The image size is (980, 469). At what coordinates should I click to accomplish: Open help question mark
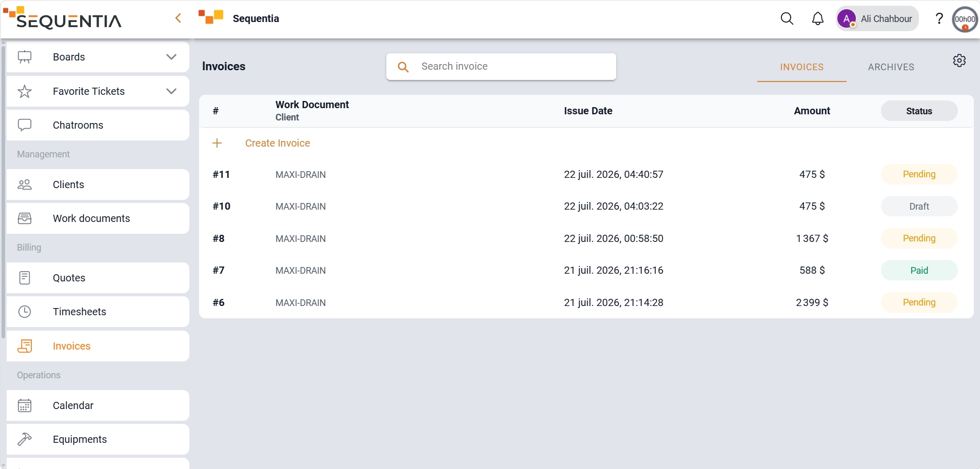coord(939,19)
